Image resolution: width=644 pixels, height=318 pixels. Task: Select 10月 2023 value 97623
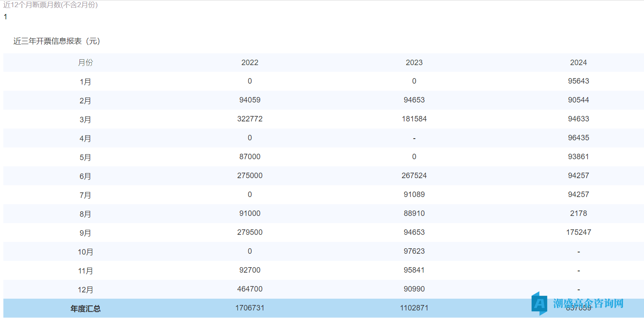click(414, 251)
